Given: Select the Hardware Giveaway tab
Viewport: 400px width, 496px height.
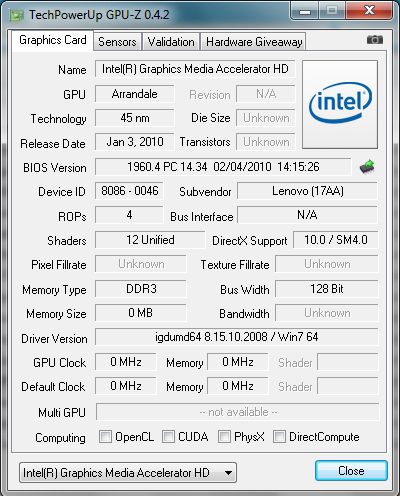Looking at the screenshot, I should (254, 42).
